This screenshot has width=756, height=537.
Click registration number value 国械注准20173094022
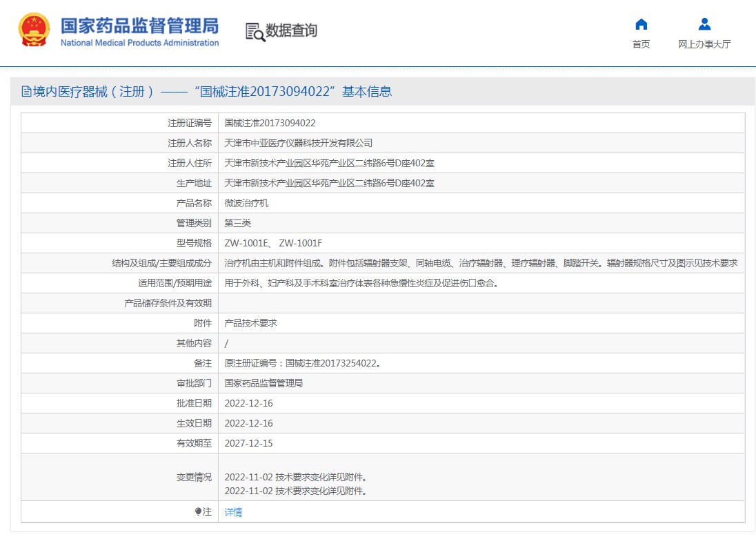click(270, 123)
